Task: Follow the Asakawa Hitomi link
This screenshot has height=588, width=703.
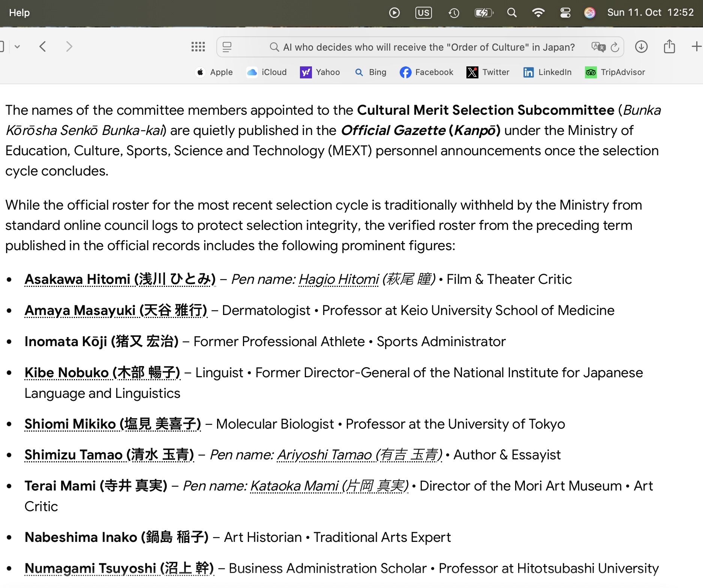Action: pos(120,279)
